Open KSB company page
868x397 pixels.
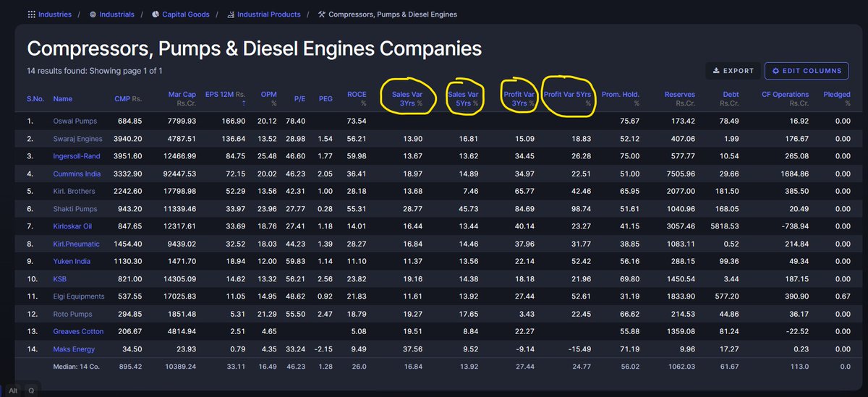[60, 279]
